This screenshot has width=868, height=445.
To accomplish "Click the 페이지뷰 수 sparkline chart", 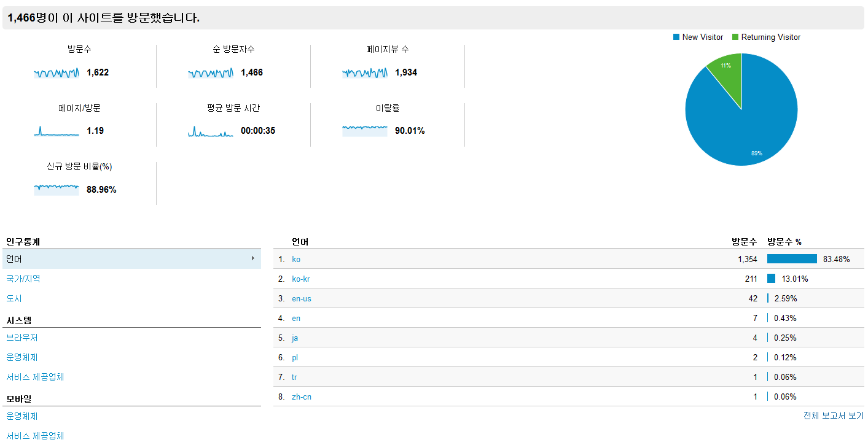I will [365, 73].
